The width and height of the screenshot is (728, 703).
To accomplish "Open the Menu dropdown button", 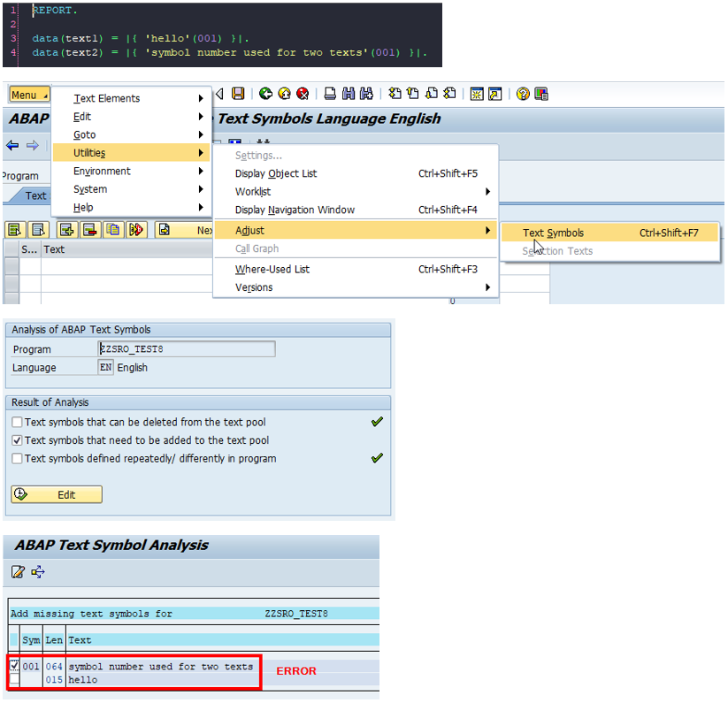I will pos(29,95).
